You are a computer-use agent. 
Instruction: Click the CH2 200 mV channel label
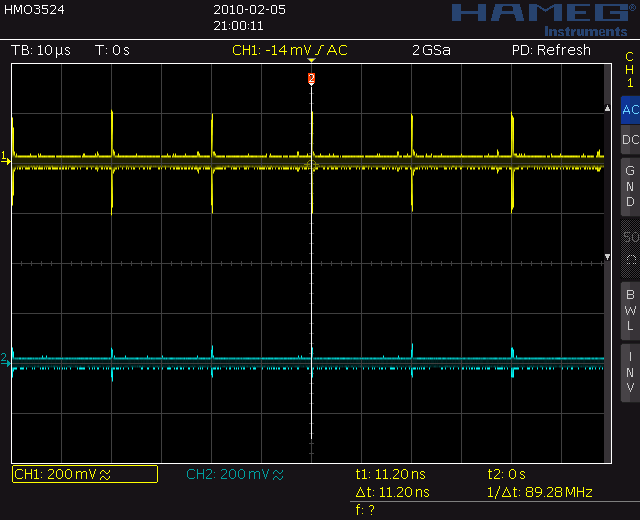point(235,474)
